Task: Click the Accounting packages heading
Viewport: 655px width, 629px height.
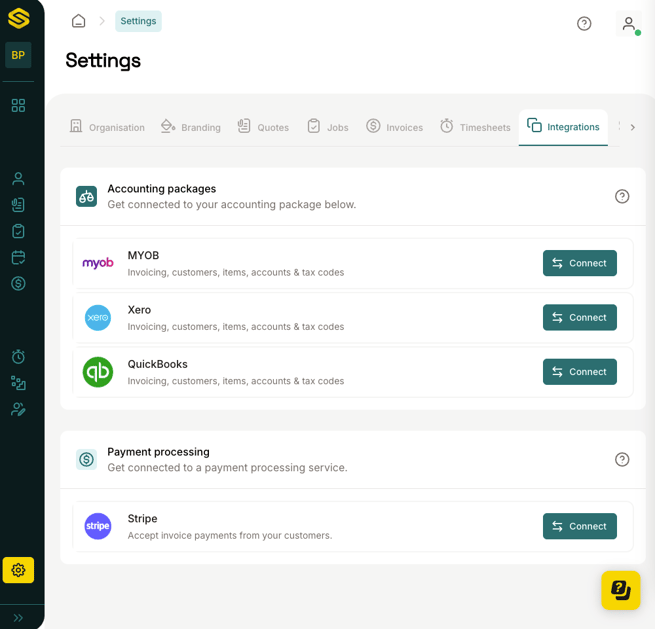Action: (162, 189)
